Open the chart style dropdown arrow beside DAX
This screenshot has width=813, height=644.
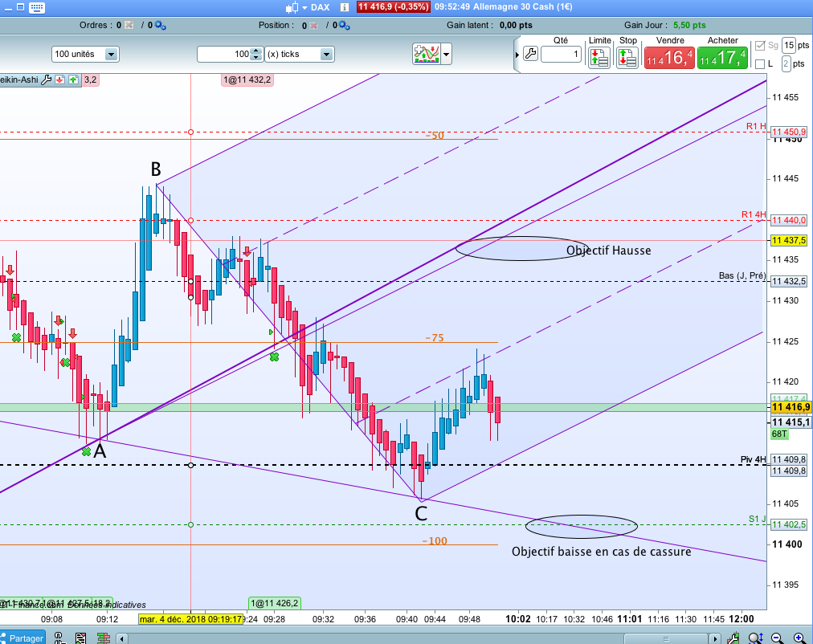point(304,7)
